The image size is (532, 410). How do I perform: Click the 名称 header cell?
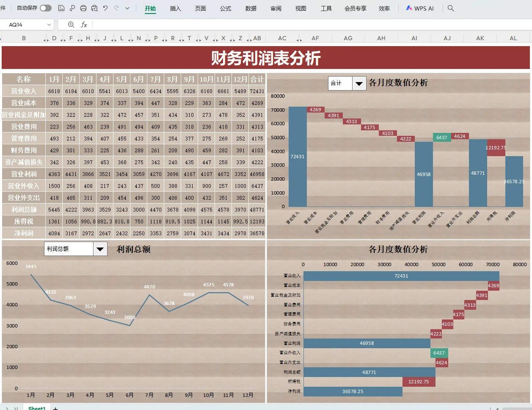[24, 79]
